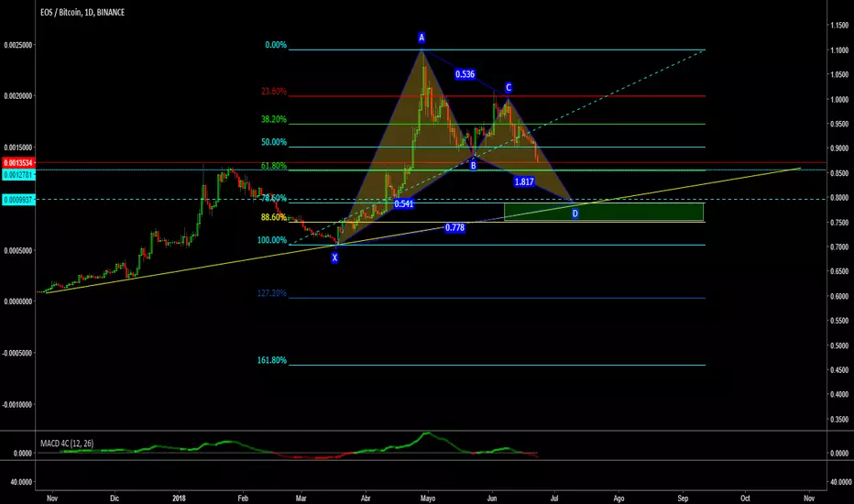Select pattern point D marker

pos(575,214)
